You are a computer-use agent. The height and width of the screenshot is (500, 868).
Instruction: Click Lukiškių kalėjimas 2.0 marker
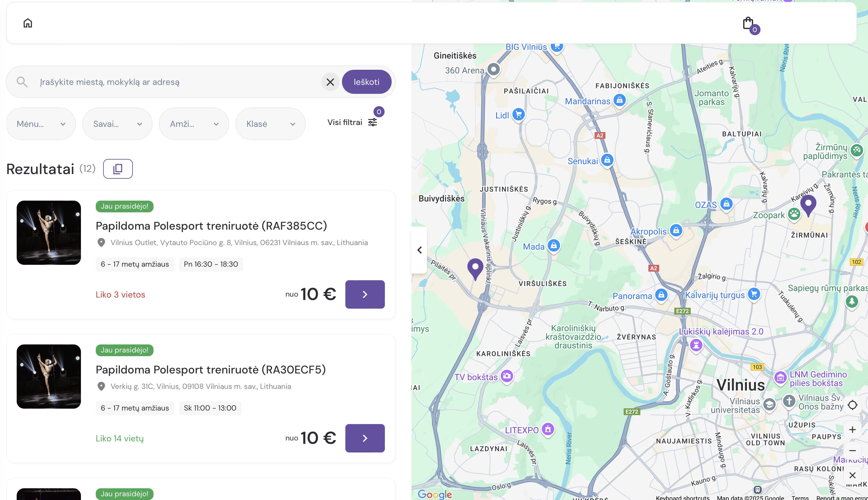[x=696, y=345]
